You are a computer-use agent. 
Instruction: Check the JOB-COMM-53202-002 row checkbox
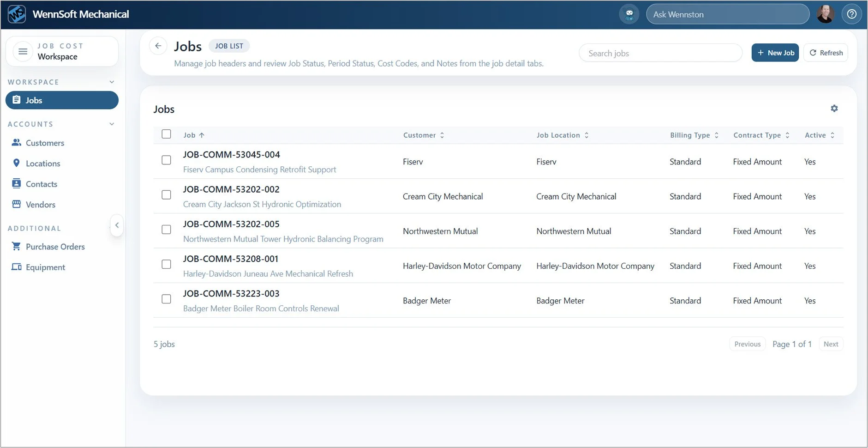tap(167, 195)
